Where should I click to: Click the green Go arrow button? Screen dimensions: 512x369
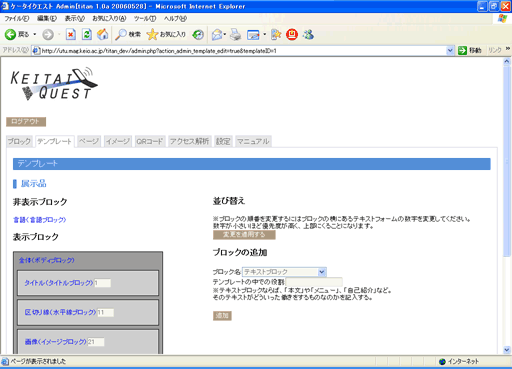462,50
